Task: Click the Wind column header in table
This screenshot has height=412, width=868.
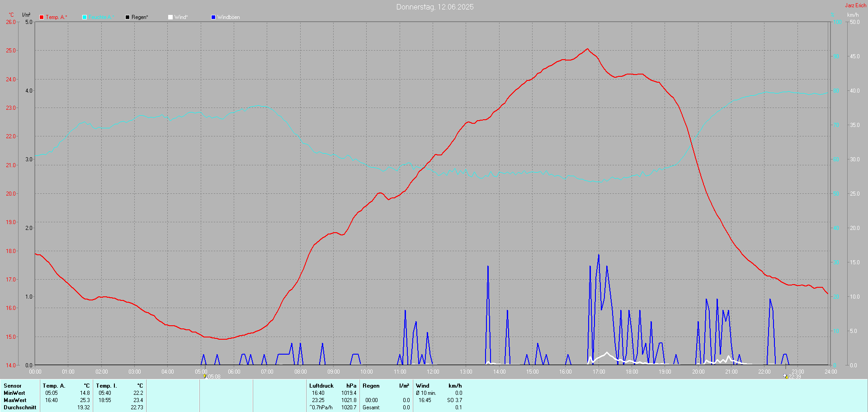Action: tap(422, 386)
